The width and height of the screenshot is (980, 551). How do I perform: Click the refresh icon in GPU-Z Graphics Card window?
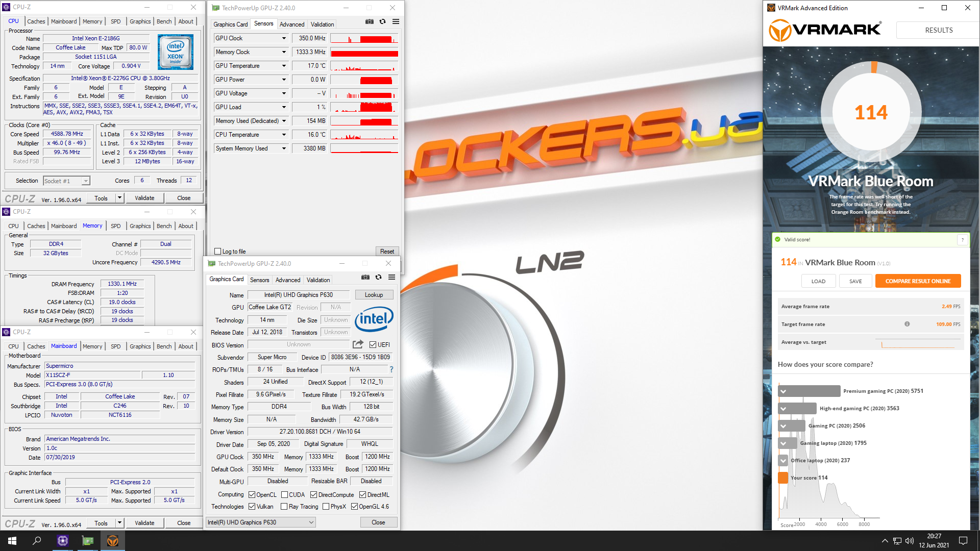coord(378,277)
